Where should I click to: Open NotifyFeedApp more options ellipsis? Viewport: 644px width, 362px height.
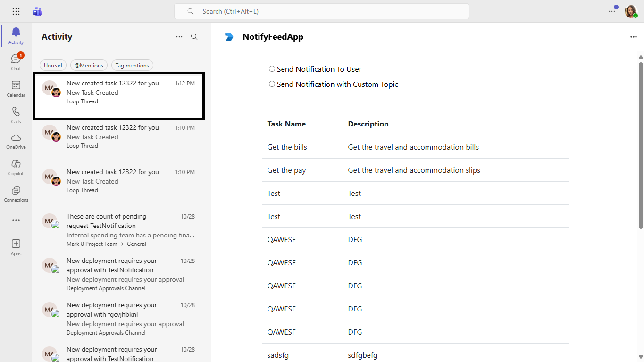tap(634, 37)
